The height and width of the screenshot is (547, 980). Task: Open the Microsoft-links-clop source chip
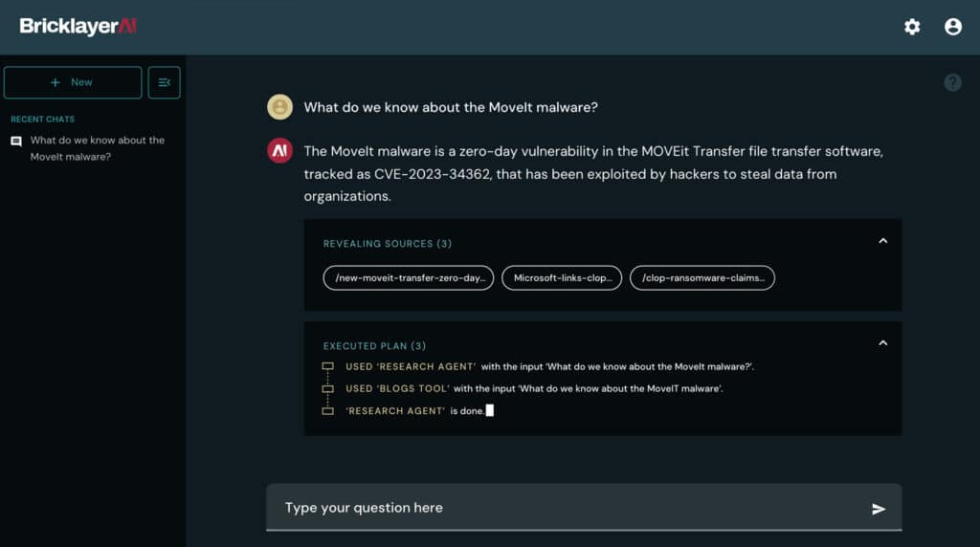pyautogui.click(x=562, y=278)
